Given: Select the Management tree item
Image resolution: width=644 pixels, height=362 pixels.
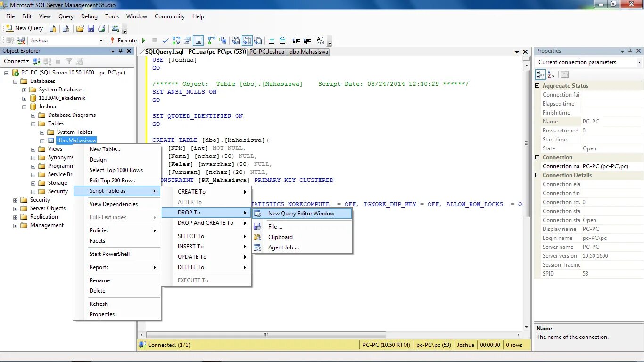Looking at the screenshot, I should [47, 225].
